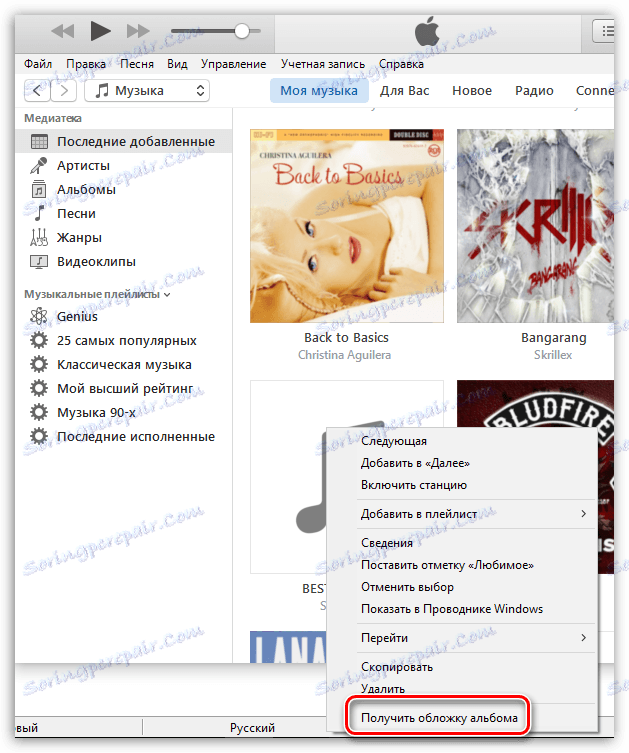Screen dimensions: 629x753
Task: Open the Последние исполненные playlist
Action: [x=136, y=437]
